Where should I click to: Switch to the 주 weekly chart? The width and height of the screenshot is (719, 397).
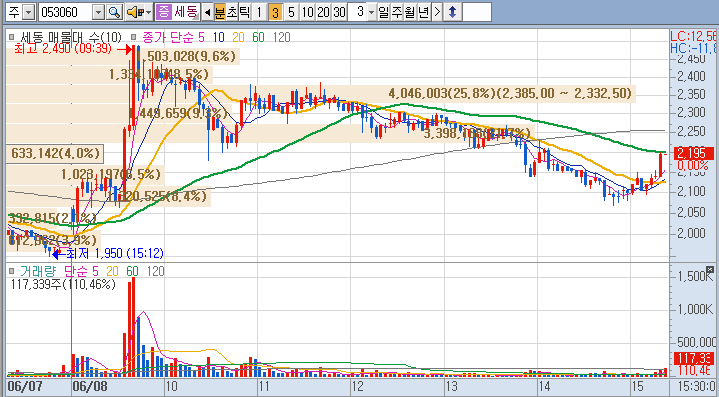[x=396, y=12]
